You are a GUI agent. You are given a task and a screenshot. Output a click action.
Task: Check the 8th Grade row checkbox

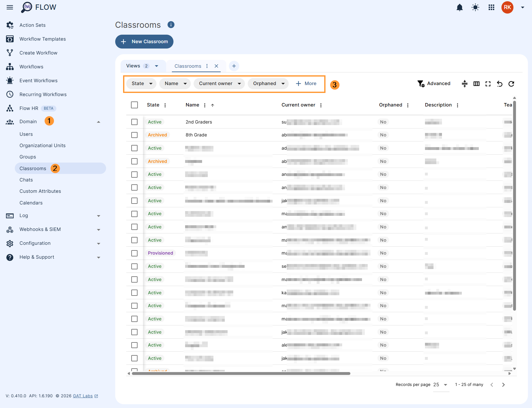tap(134, 135)
